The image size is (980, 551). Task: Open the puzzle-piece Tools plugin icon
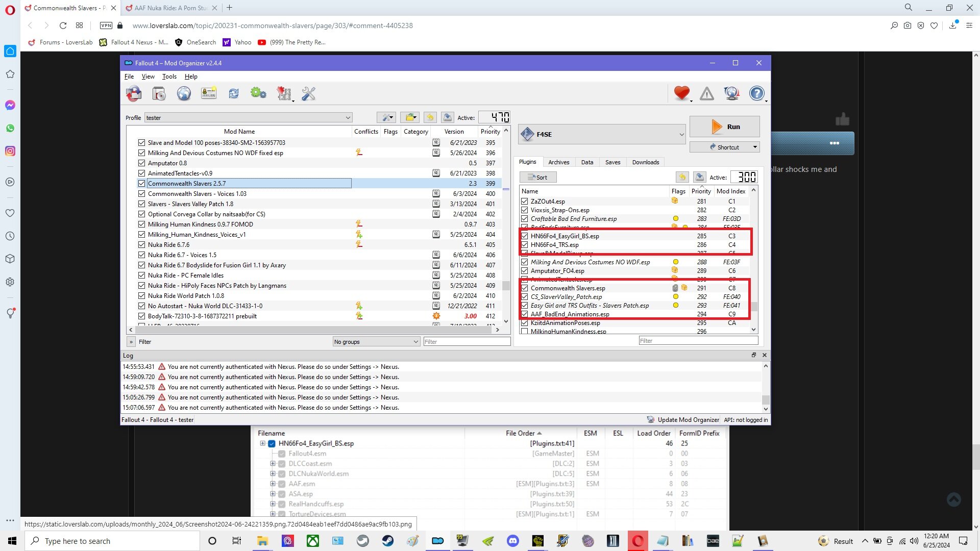(284, 93)
